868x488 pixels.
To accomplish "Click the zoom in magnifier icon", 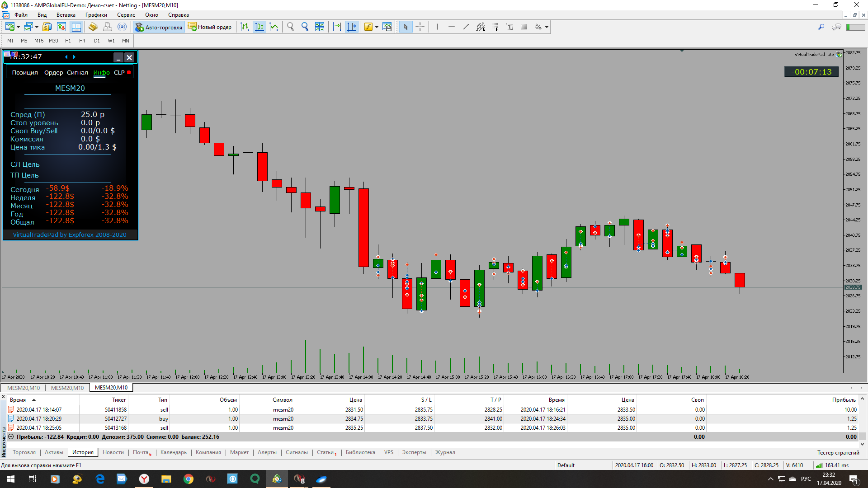I will pos(291,27).
